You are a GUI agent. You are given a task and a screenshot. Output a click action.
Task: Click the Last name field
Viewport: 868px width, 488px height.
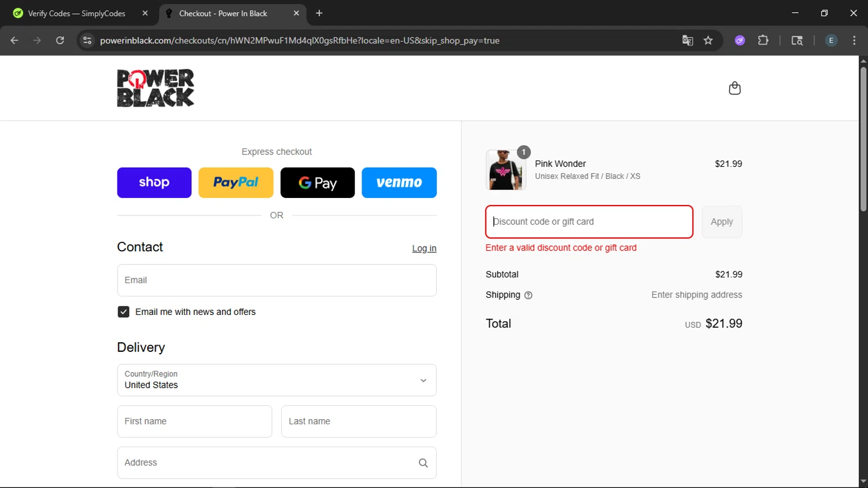[359, 421]
